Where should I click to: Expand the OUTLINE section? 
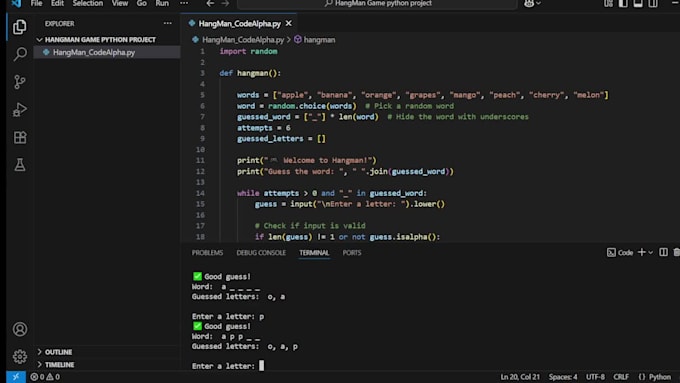tap(58, 352)
